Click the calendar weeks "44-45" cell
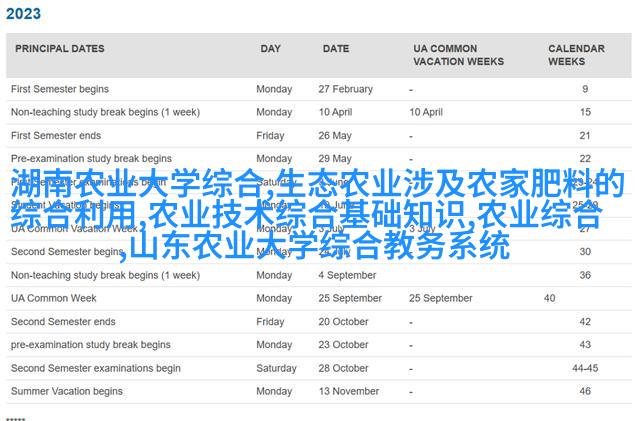This screenshot has width=640, height=421. (x=585, y=368)
